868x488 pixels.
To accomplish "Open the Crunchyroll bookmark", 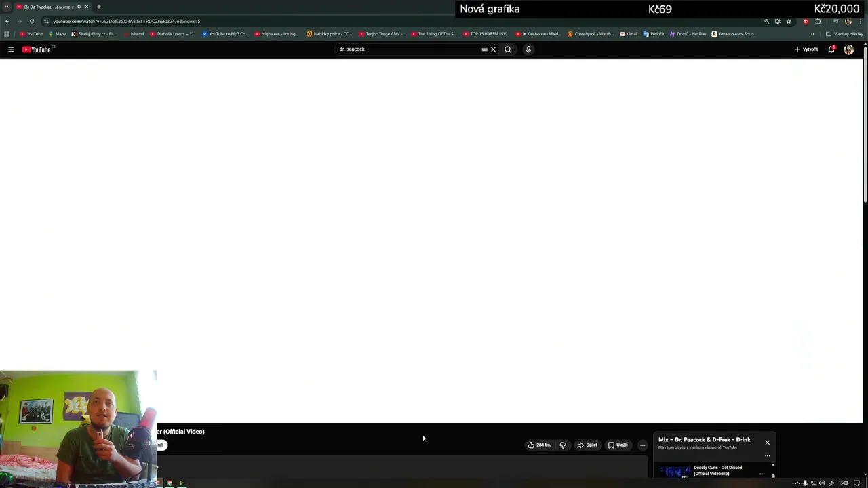I will coord(591,34).
